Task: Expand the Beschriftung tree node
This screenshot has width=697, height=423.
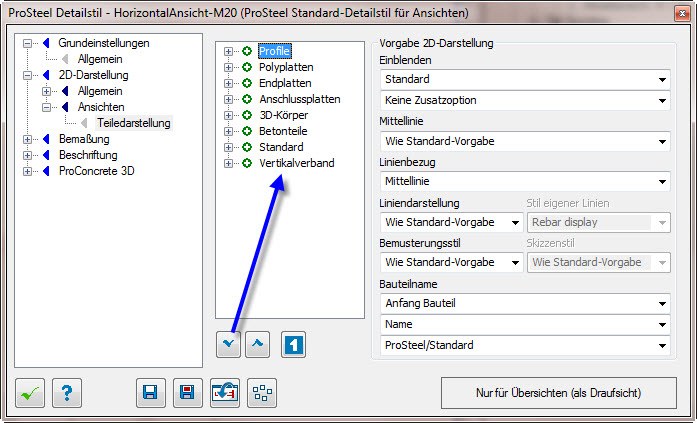Action: click(x=28, y=155)
